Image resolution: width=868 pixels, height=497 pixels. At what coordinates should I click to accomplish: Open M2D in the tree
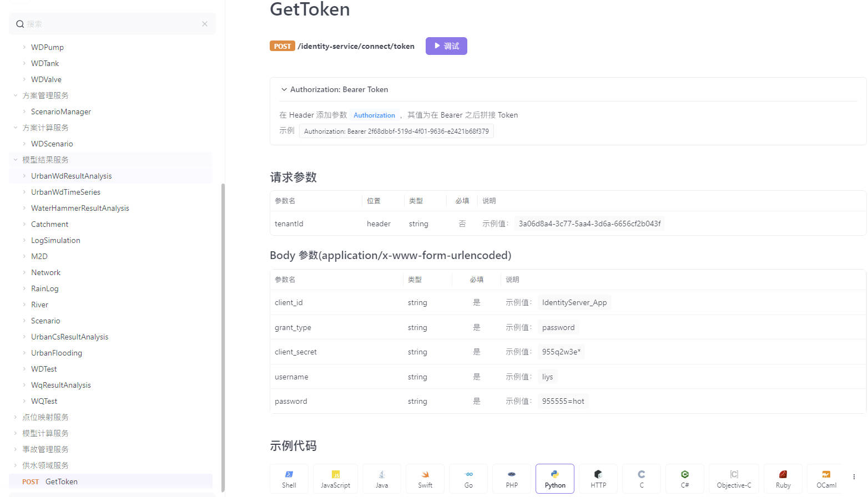pyautogui.click(x=39, y=256)
